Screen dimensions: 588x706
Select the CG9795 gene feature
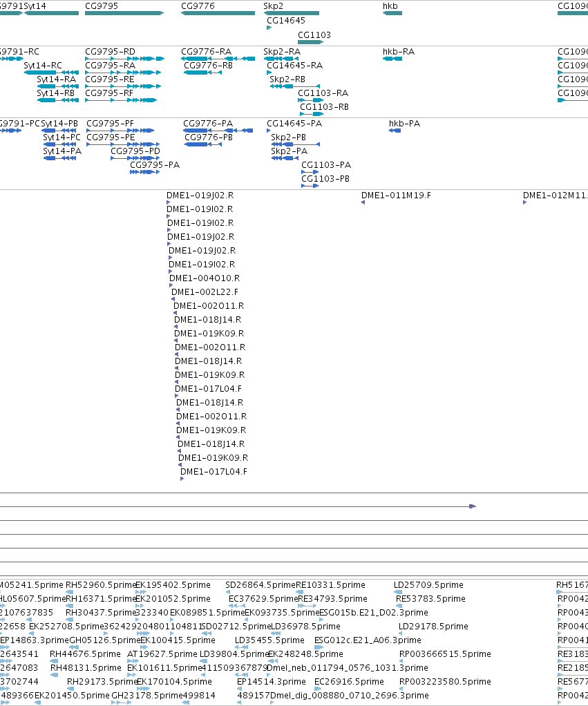pos(124,13)
